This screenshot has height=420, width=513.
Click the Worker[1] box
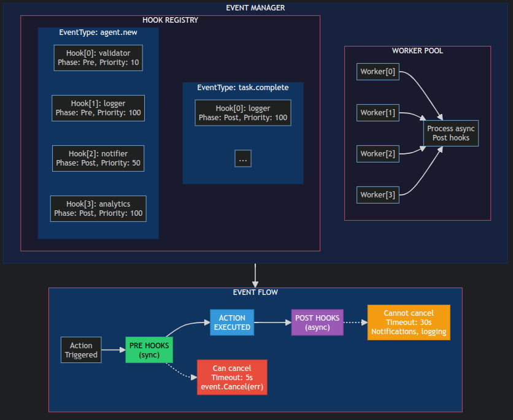tap(377, 113)
